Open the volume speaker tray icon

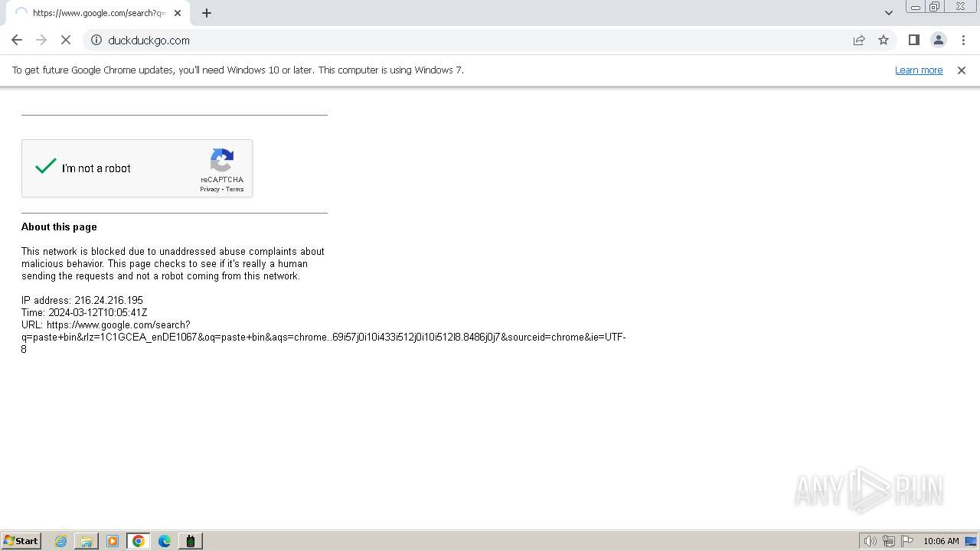pos(871,541)
